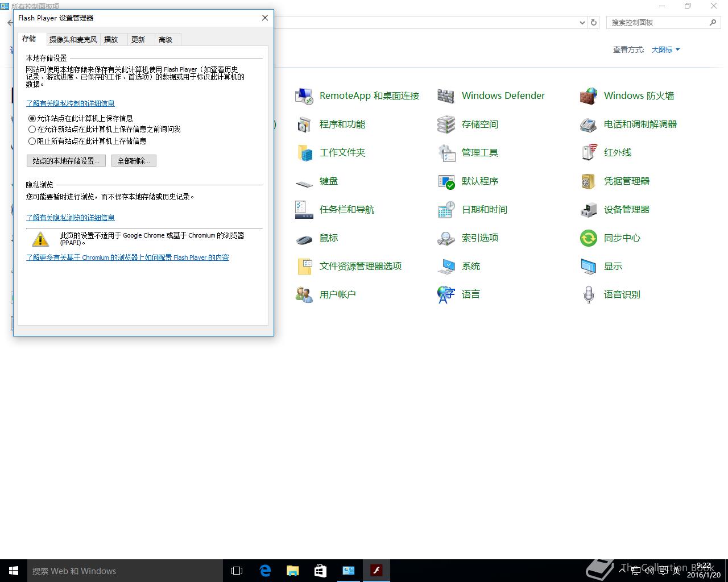
Task: Open Windows Defender icon
Action: pyautogui.click(x=446, y=96)
